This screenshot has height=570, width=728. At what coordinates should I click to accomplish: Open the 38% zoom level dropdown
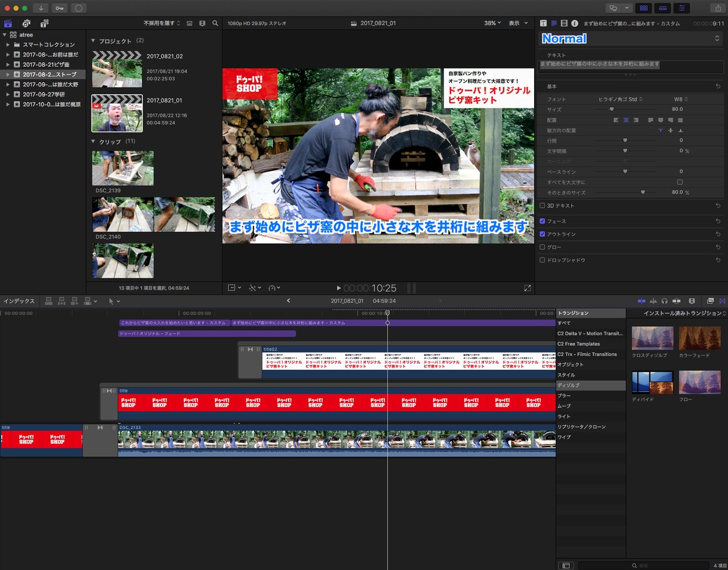coord(492,23)
